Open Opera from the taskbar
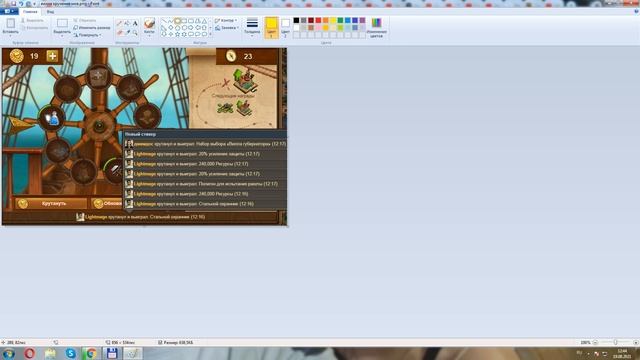 pyautogui.click(x=29, y=353)
